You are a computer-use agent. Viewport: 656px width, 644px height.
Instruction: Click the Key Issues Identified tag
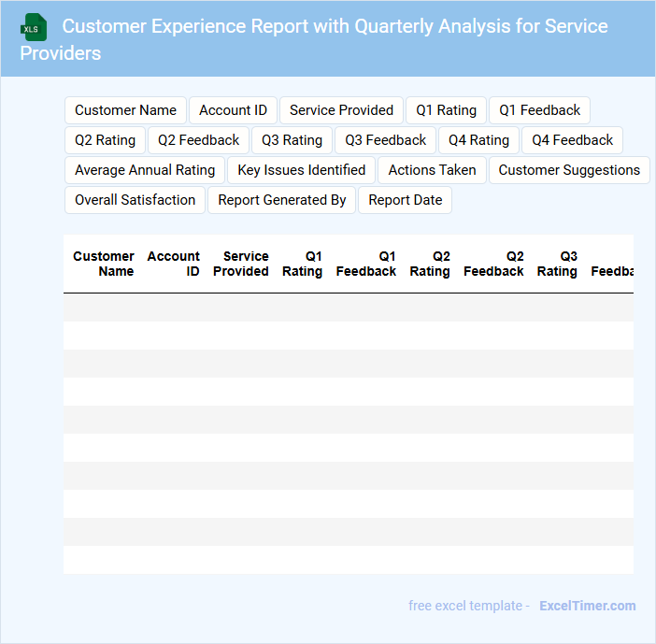[301, 170]
